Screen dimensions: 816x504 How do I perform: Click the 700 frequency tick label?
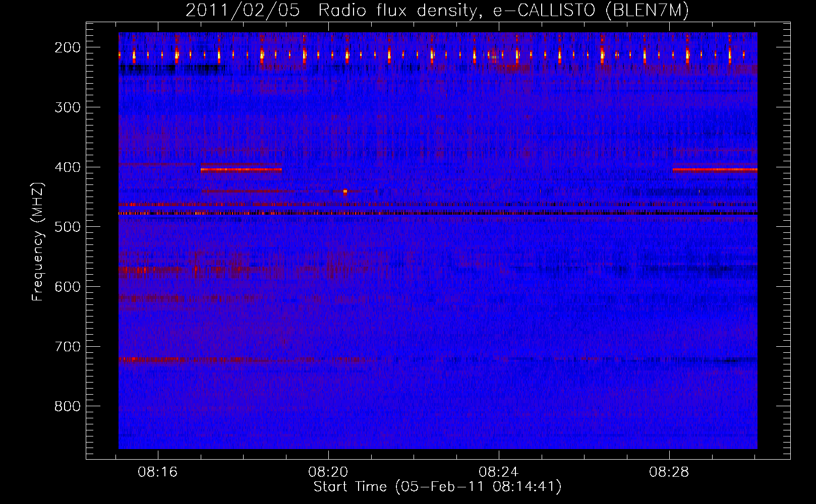click(68, 347)
